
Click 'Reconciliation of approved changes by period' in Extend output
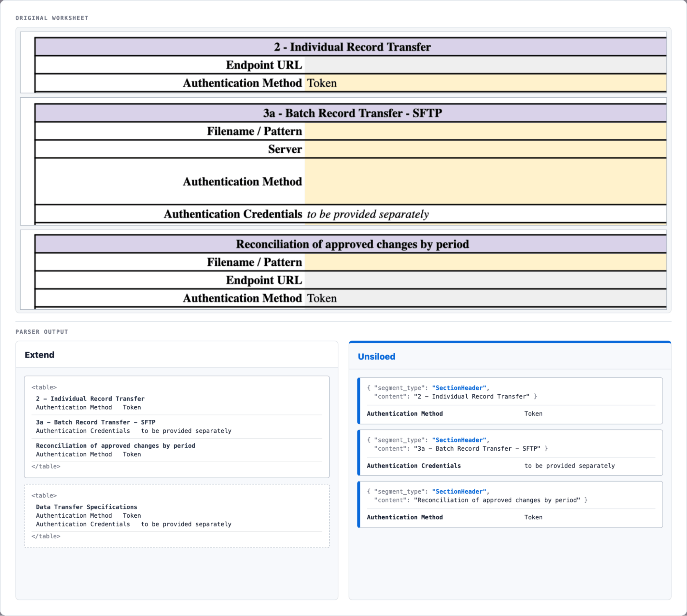click(115, 446)
